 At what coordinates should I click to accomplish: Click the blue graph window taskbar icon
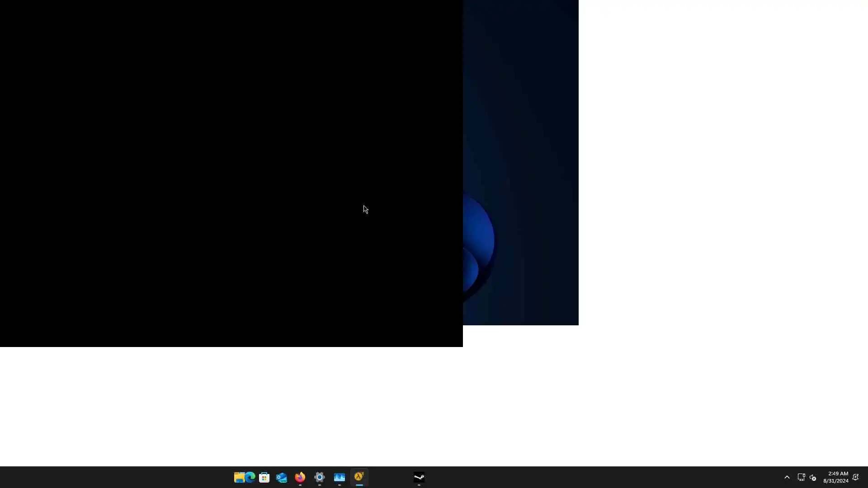pyautogui.click(x=340, y=477)
